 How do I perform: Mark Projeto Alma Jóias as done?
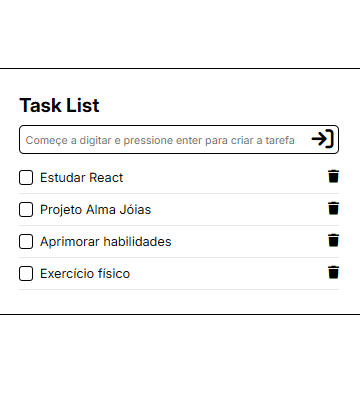click(x=26, y=209)
